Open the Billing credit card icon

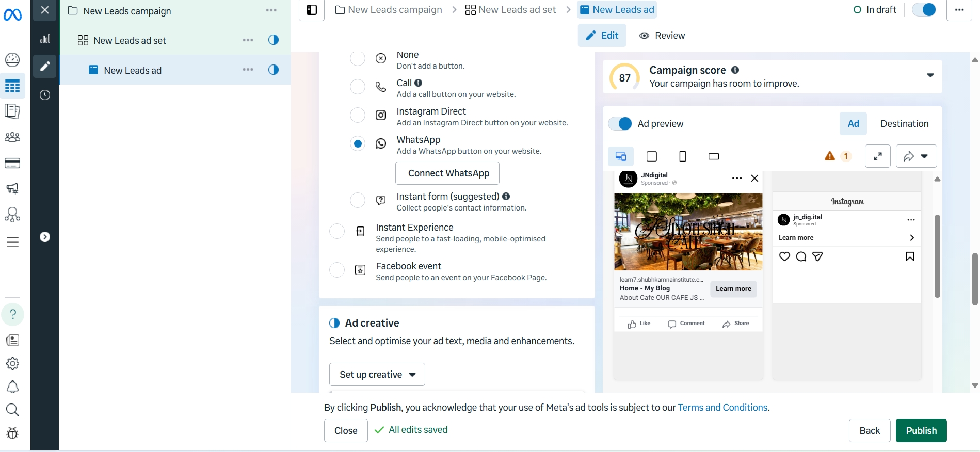(12, 164)
